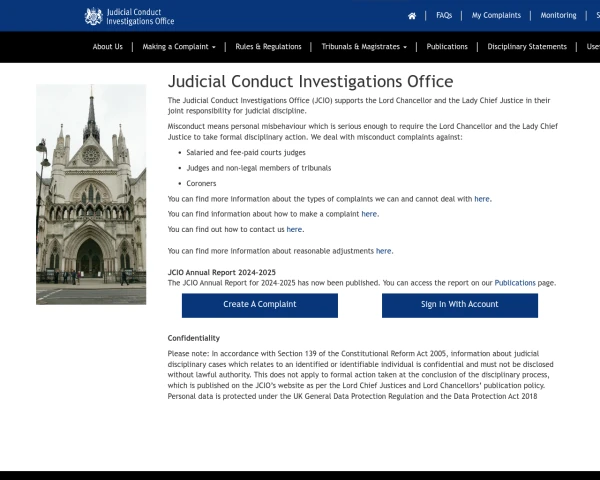The height and width of the screenshot is (480, 600).
Task: Open the FAQs page
Action: point(444,15)
